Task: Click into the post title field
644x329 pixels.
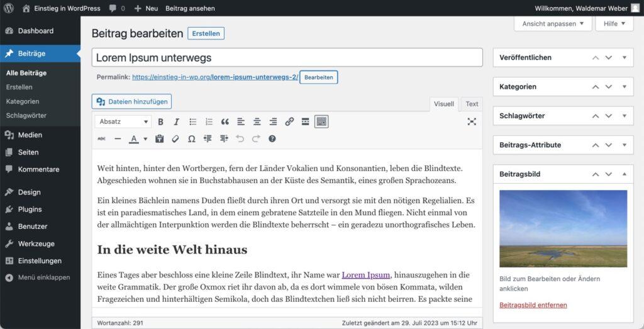Action: tap(287, 57)
